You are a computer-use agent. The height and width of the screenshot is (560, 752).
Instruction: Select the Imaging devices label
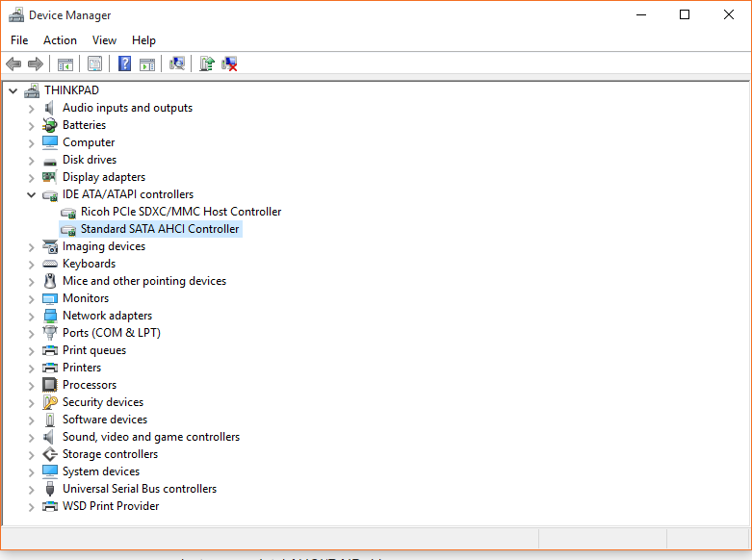[x=104, y=246]
